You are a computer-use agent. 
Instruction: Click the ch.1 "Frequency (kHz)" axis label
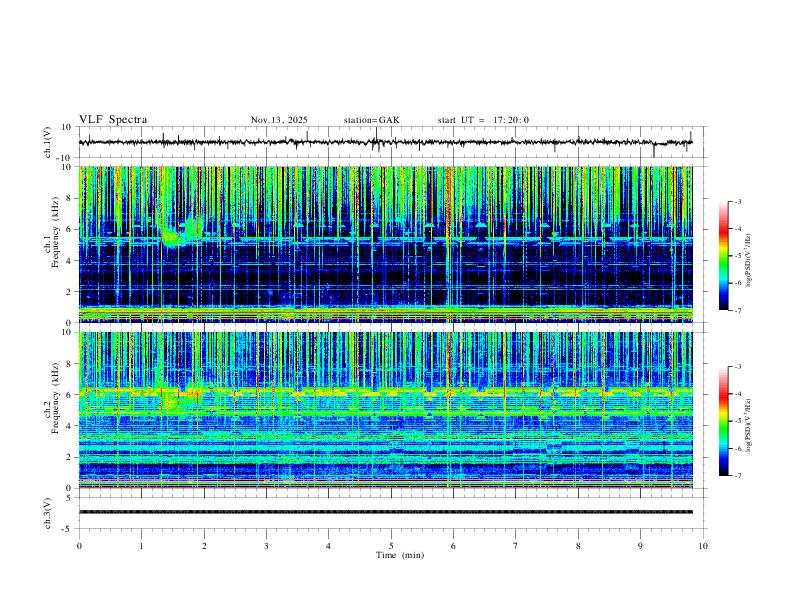click(56, 231)
